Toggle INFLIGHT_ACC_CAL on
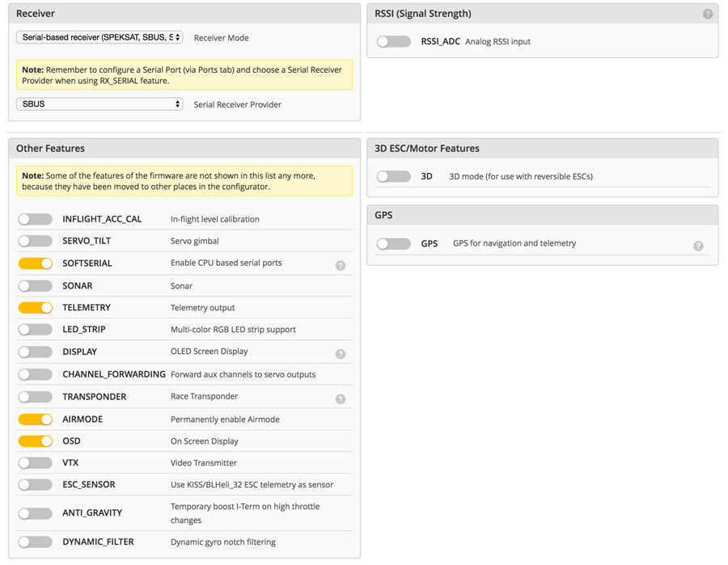728x565 pixels. tap(36, 219)
